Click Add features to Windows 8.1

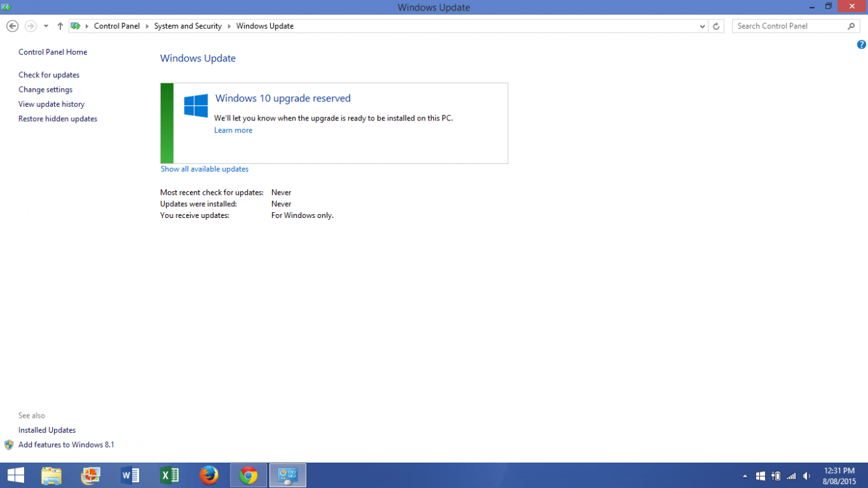[66, 445]
